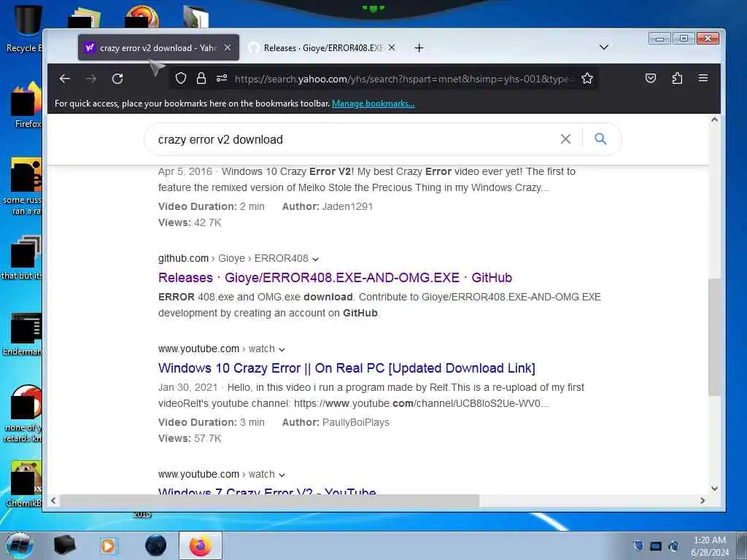The width and height of the screenshot is (747, 560).
Task: Switch to the crazy error v2 download tab
Action: point(158,47)
